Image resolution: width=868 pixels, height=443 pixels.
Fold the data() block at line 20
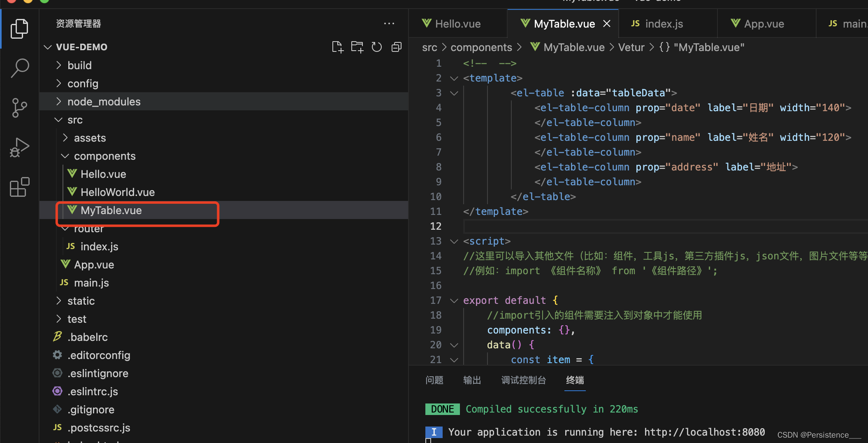click(x=454, y=345)
